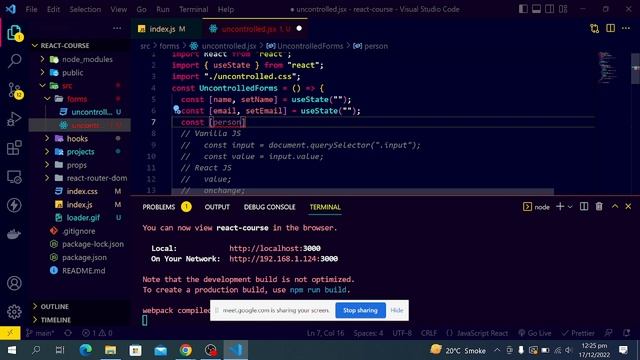Open the Manage gear icon

(14, 312)
